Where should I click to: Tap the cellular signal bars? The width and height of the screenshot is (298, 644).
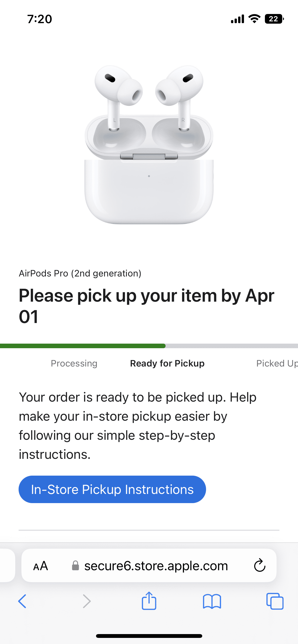tap(237, 19)
